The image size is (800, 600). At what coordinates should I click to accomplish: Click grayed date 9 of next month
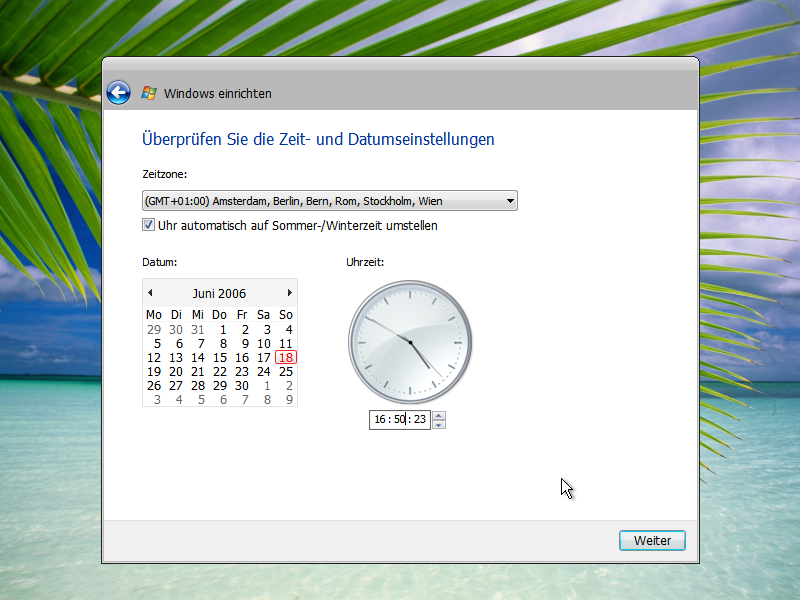[x=288, y=400]
